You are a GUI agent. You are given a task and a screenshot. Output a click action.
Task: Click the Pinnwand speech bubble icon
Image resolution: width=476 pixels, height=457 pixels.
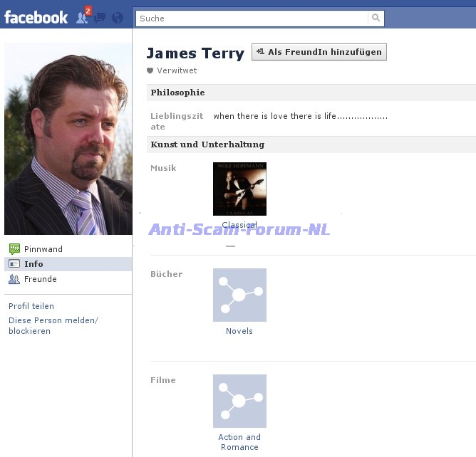pyautogui.click(x=14, y=249)
